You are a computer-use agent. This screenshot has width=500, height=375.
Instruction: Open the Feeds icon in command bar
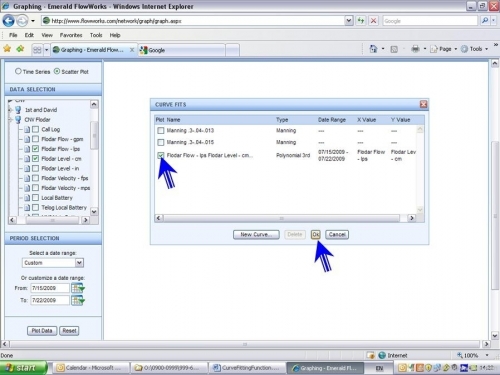coord(394,49)
